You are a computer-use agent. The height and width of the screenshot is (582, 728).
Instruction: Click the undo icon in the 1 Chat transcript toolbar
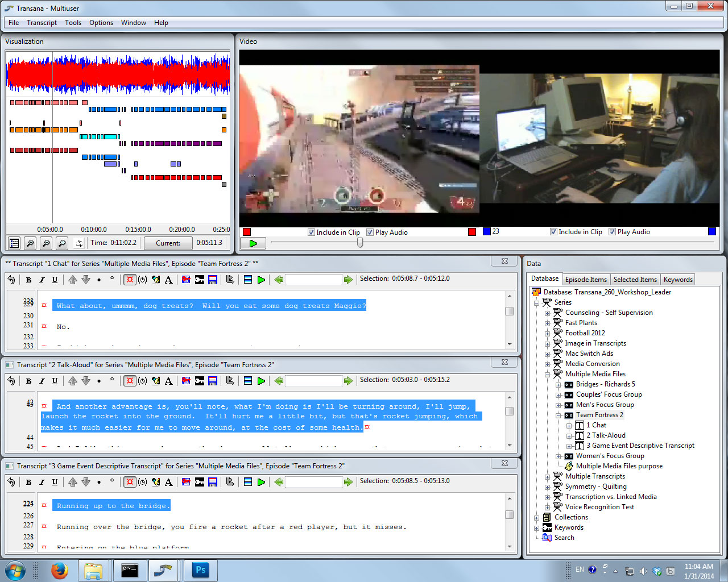[11, 280]
